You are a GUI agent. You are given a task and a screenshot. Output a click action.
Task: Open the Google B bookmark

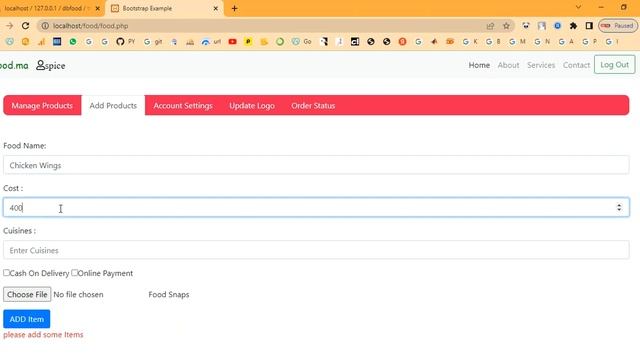(x=493, y=42)
